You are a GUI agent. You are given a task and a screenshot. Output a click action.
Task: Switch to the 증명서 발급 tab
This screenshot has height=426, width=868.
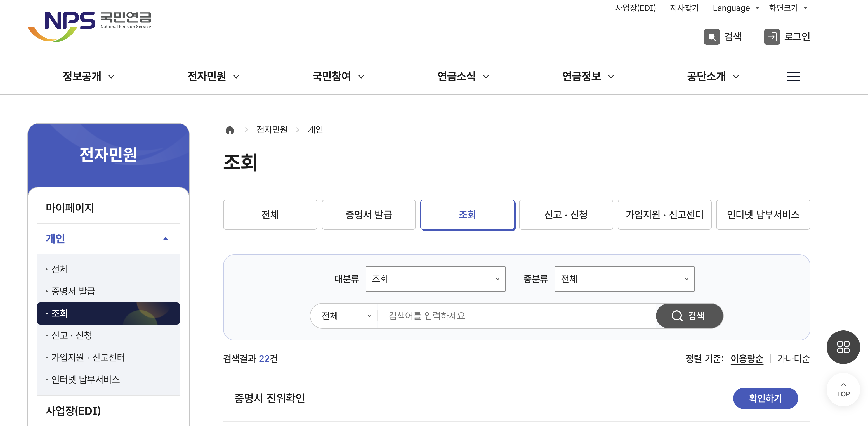368,214
